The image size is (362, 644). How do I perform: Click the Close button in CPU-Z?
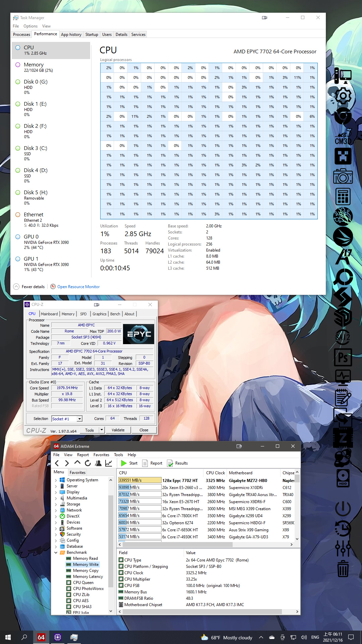click(x=144, y=430)
